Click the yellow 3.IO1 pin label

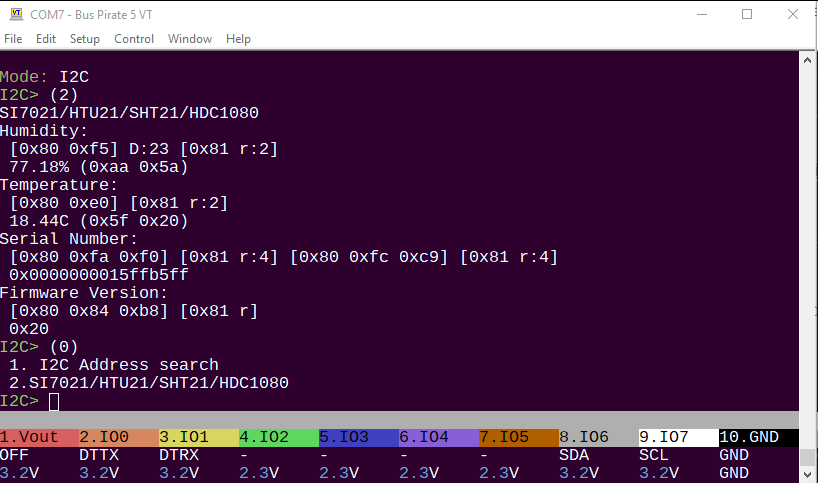pos(199,437)
